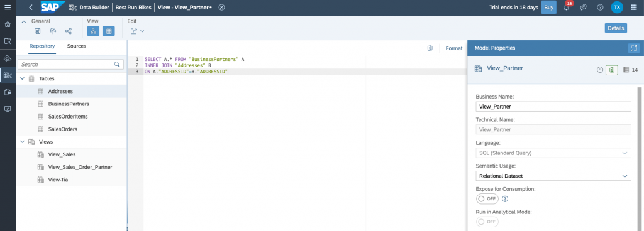Expand the Model Properties panel fullscreen

[634, 48]
